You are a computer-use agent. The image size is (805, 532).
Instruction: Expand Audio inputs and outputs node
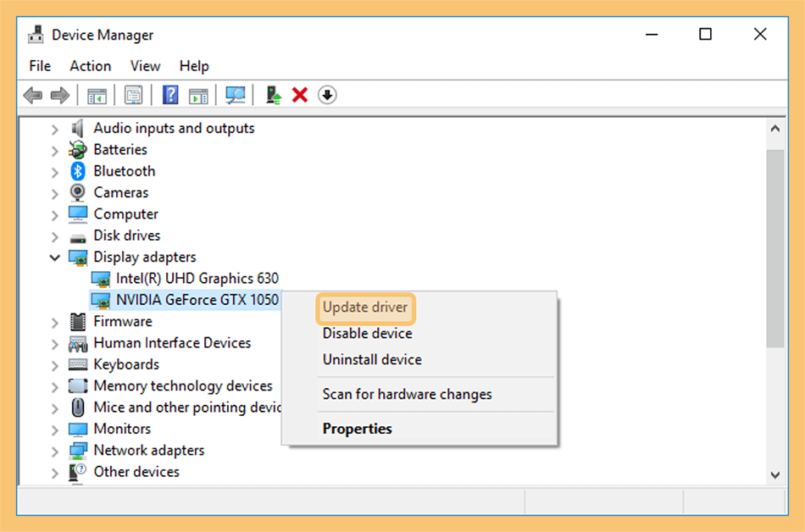point(55,130)
